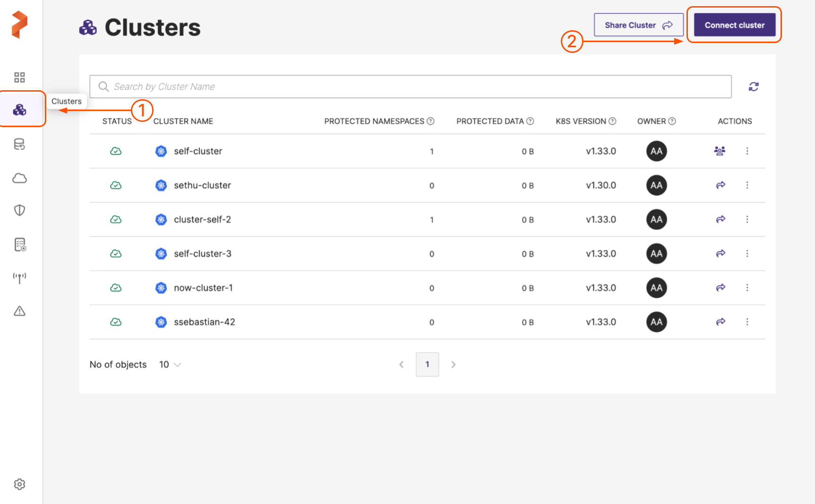Select page 1 in pagination
The width and height of the screenshot is (815, 504).
pos(427,365)
